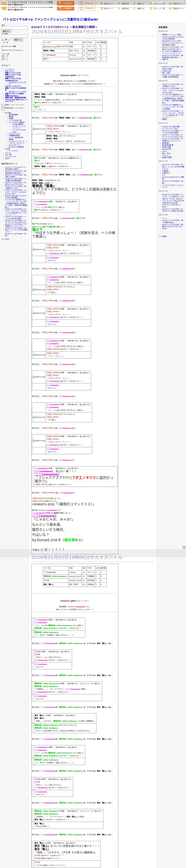This screenshot has height=868, width=186.
Task: Open the バトロイ駄弁り板 link
Action: click(15, 120)
